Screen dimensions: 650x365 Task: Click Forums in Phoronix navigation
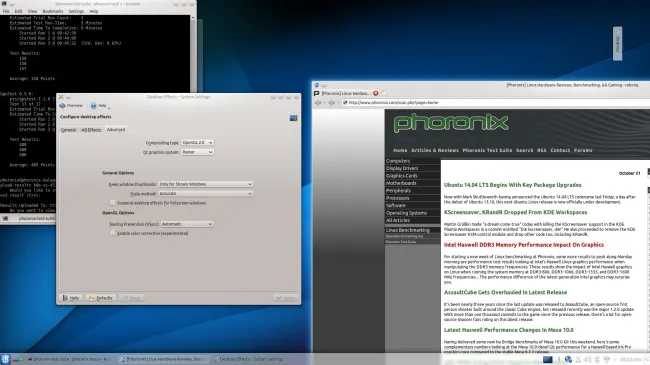[583, 150]
